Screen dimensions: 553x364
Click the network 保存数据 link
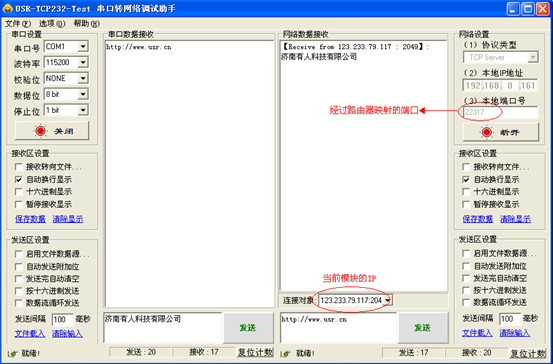(x=478, y=219)
